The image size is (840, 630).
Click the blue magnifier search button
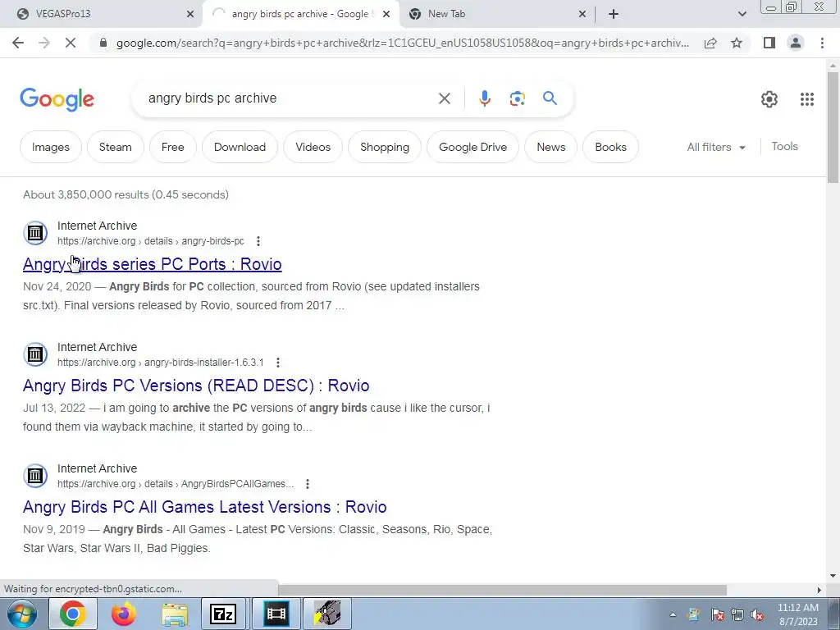(550, 98)
